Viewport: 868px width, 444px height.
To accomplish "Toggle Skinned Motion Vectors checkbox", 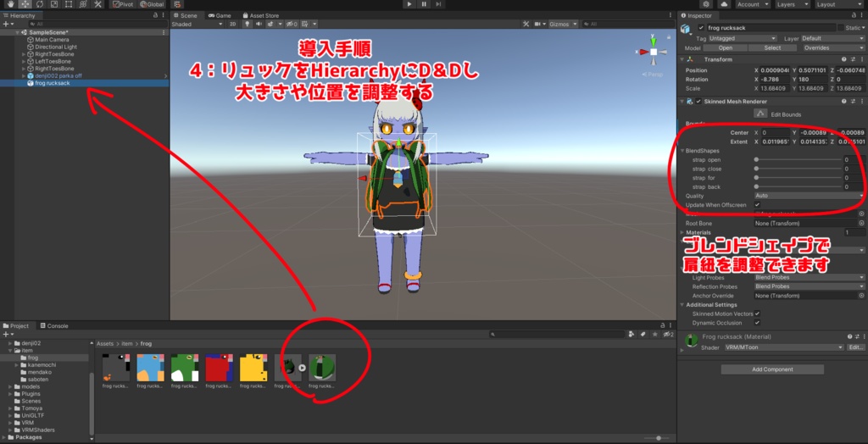I will click(x=757, y=314).
